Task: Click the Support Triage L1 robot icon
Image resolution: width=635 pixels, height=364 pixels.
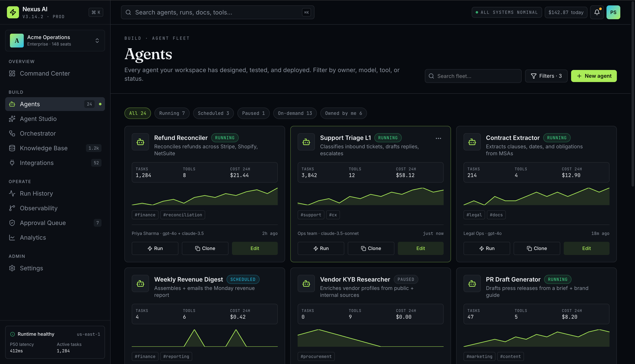Action: (306, 142)
